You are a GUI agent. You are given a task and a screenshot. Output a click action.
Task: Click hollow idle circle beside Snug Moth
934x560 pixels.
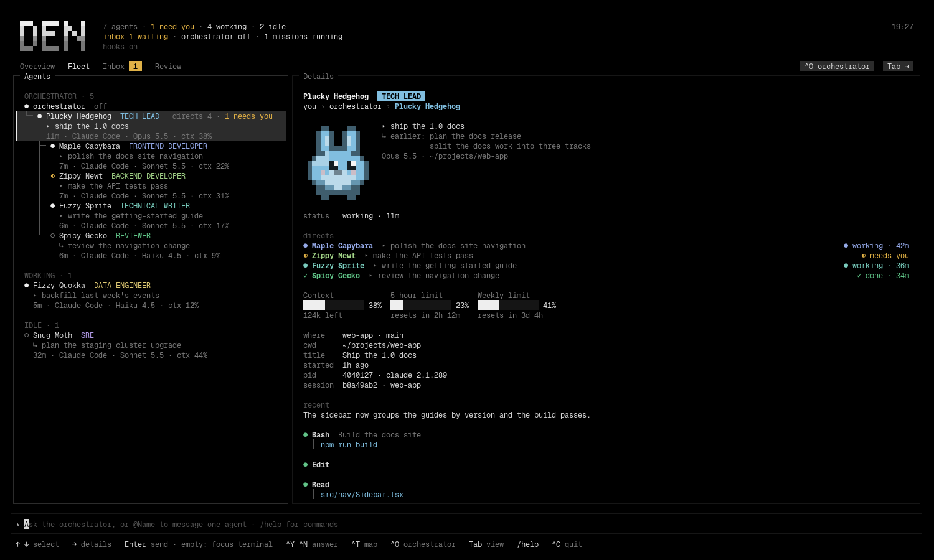(x=26, y=335)
